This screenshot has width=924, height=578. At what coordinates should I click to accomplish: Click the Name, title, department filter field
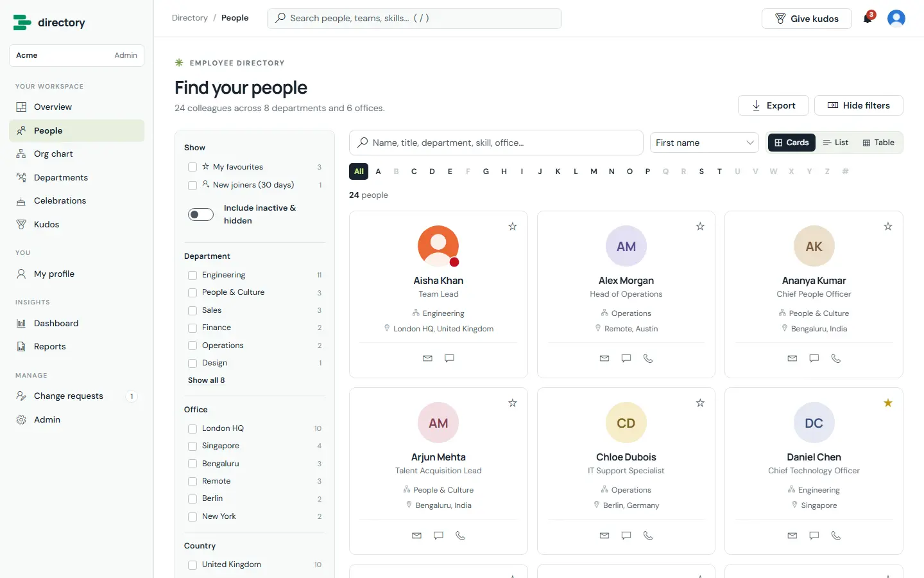click(x=496, y=143)
